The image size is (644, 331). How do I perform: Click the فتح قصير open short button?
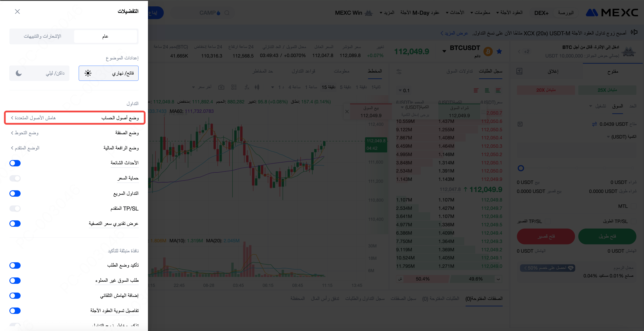tap(546, 236)
